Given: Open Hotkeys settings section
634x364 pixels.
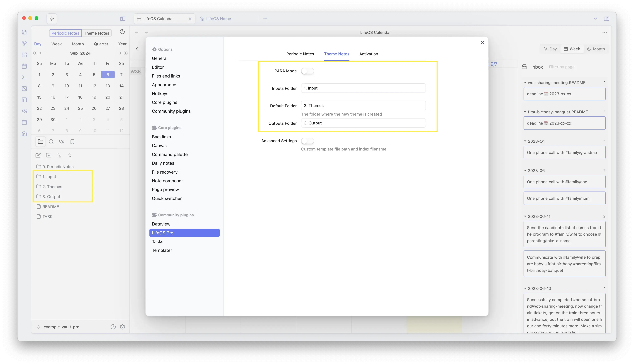Looking at the screenshot, I should (160, 94).
